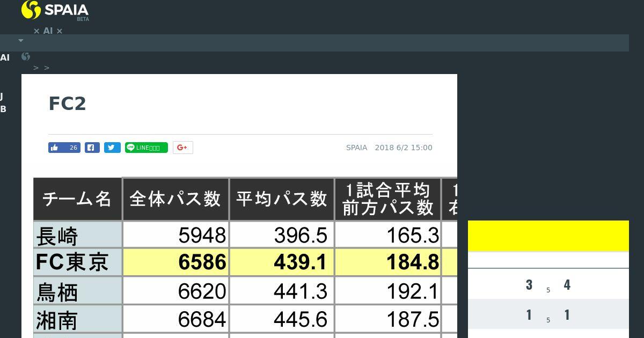Click the value 445.6 in table
This screenshot has width=644, height=338.
coord(301,320)
